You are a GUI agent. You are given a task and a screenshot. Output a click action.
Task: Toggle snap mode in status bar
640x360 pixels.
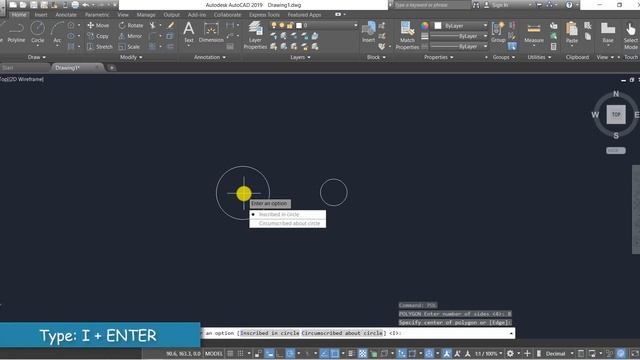(241, 353)
